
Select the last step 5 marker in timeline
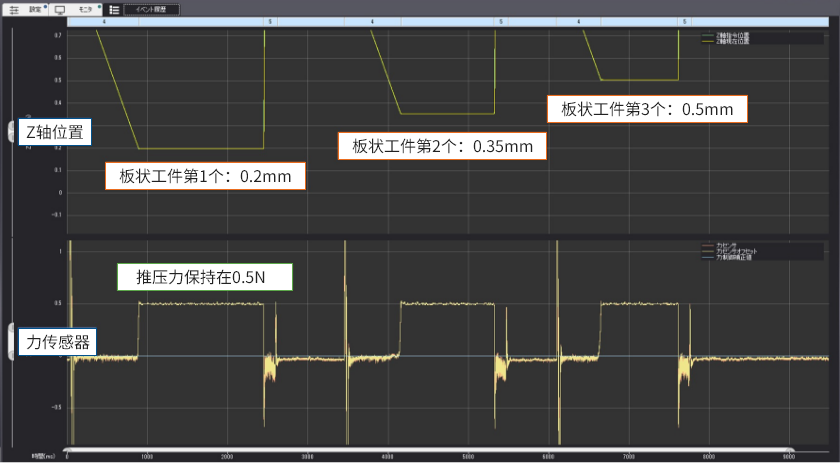(x=682, y=21)
